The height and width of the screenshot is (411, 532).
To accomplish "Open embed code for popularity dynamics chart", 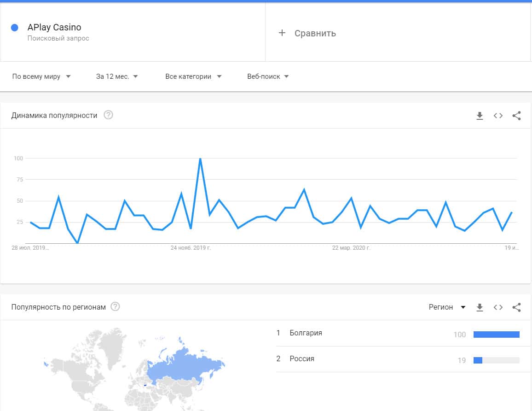I will pos(498,116).
